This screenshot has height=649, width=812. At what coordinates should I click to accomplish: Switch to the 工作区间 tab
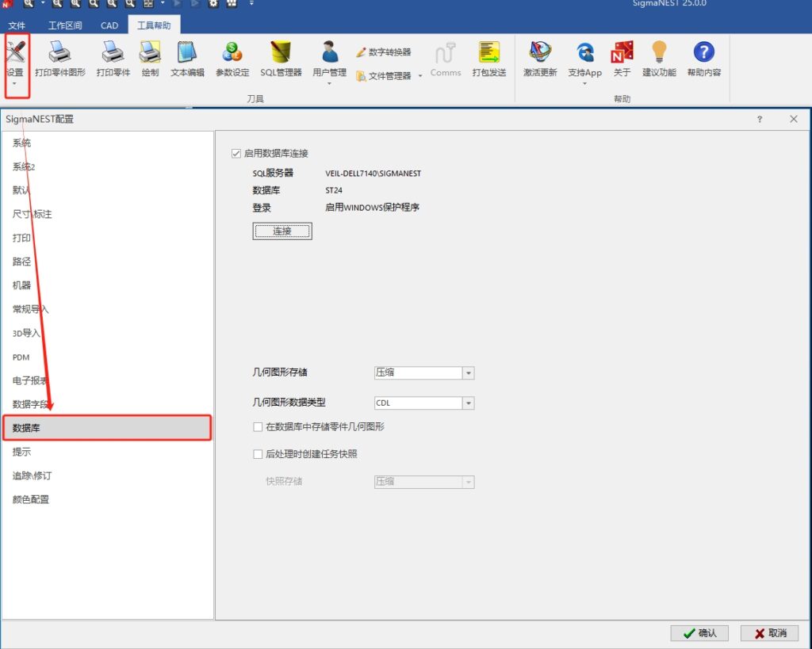point(65,25)
